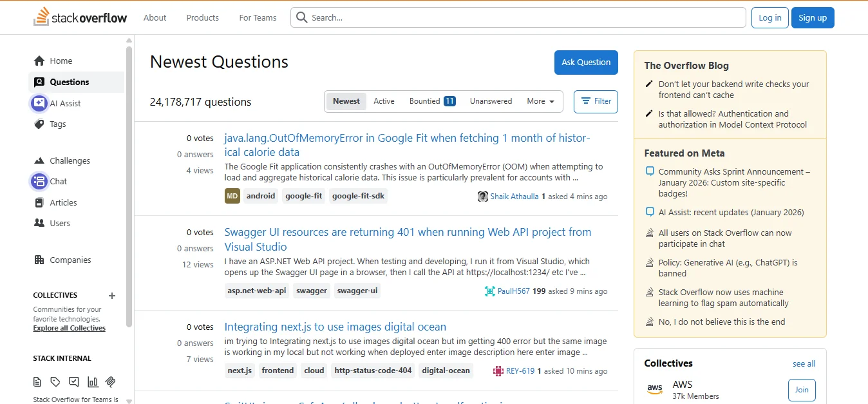Open the For Teams menu item
The image size is (868, 404).
coord(257,17)
